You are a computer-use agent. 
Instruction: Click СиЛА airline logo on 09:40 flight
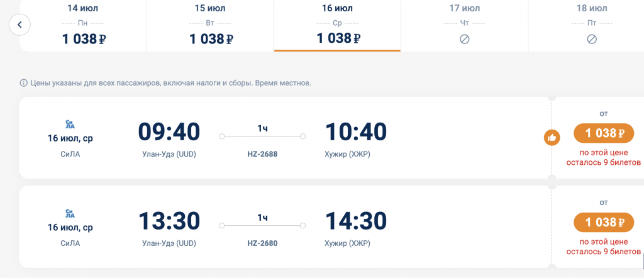[x=70, y=125]
